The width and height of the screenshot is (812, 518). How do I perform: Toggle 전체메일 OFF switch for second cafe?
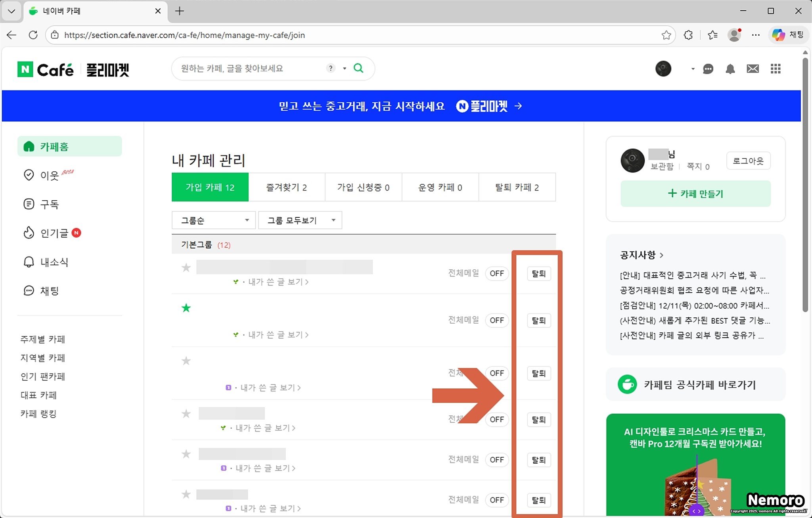(496, 320)
